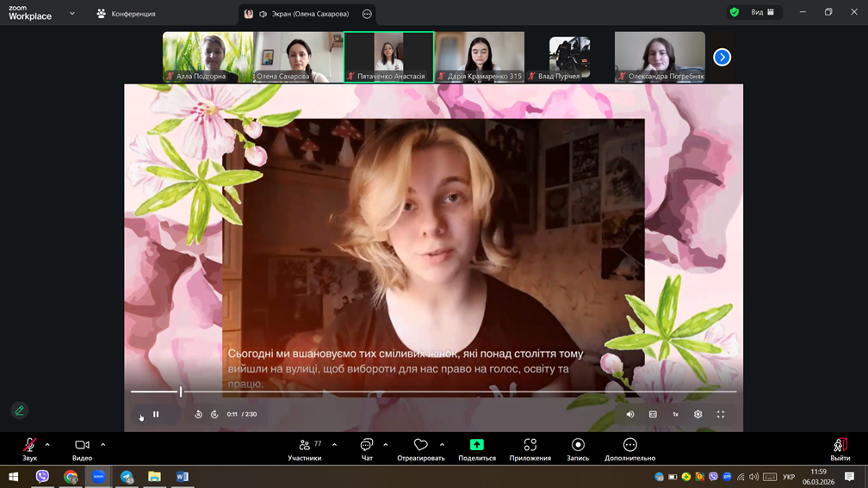This screenshot has width=868, height=488.
Task: Select the Влад Пурчел participant thumbnail
Action: [569, 57]
